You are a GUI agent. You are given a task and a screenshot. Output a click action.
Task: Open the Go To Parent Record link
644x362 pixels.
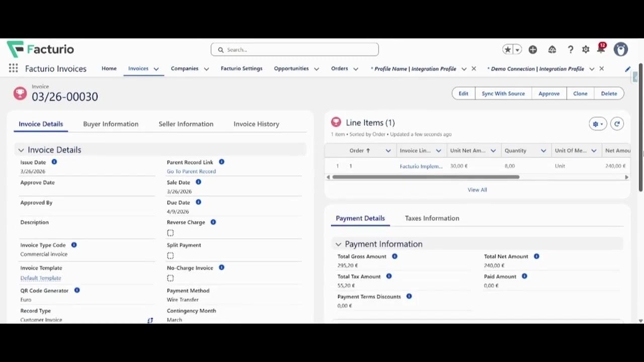pos(191,171)
